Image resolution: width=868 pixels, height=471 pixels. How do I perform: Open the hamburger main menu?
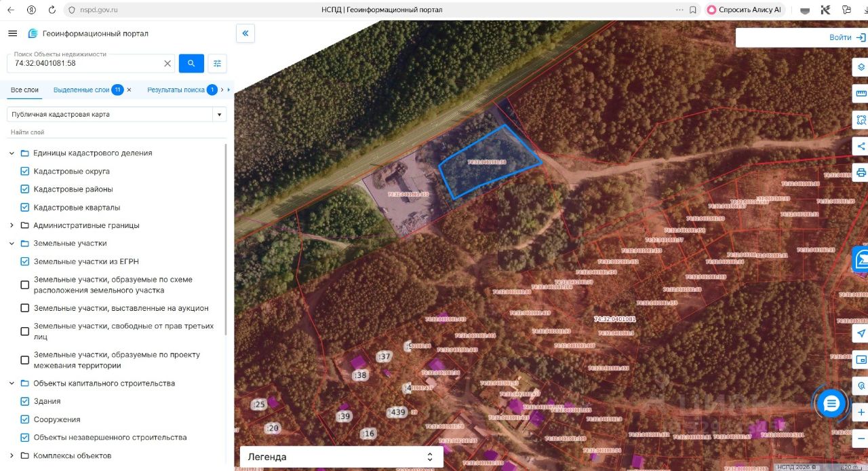tap(12, 33)
